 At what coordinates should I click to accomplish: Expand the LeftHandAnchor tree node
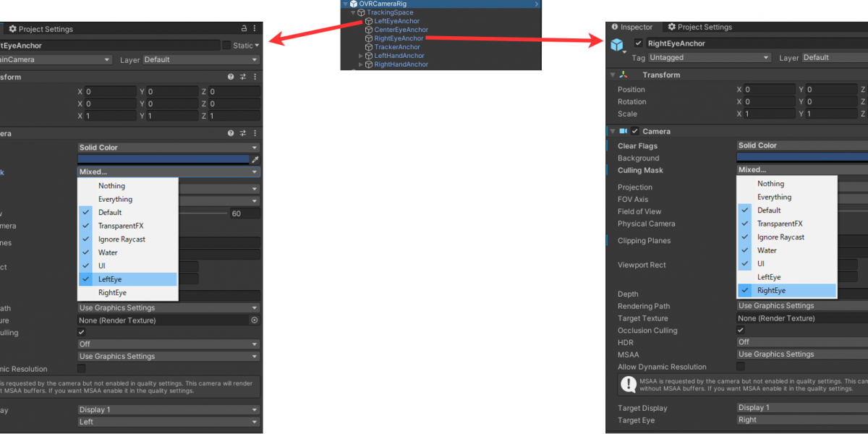[361, 56]
